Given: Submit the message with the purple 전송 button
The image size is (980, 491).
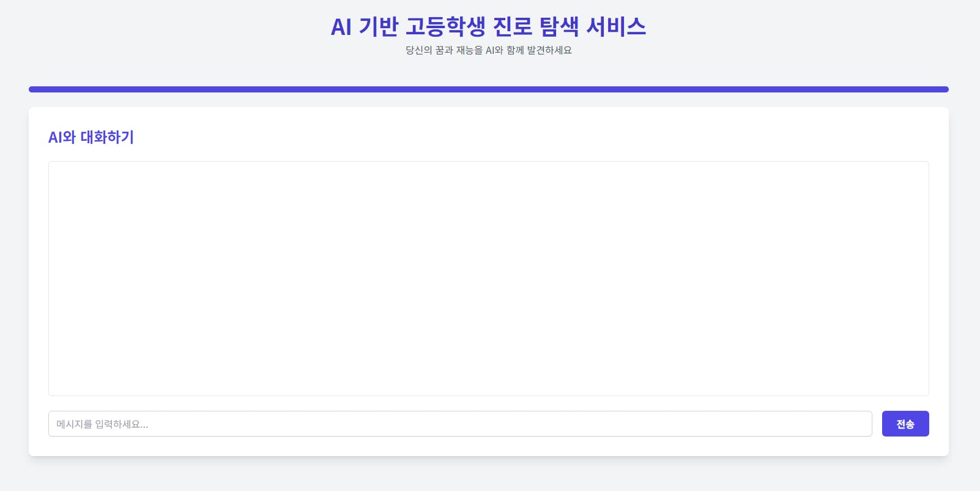Looking at the screenshot, I should point(905,424).
